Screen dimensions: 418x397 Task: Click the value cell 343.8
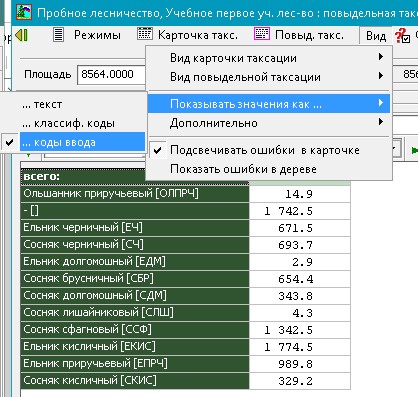pos(300,296)
